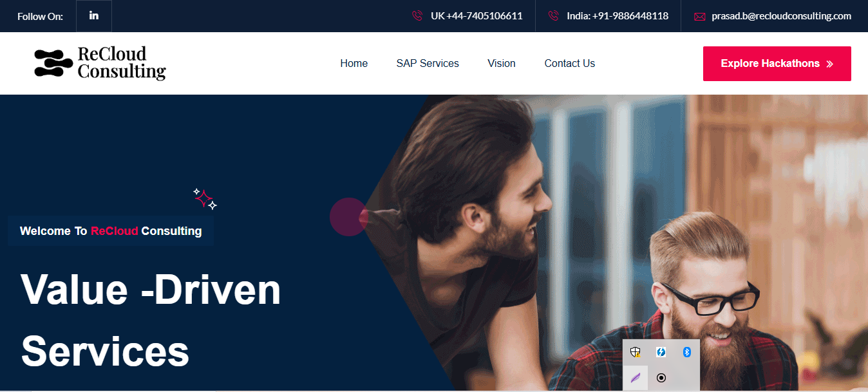
Task: Click the circular record tray icon
Action: tap(661, 378)
